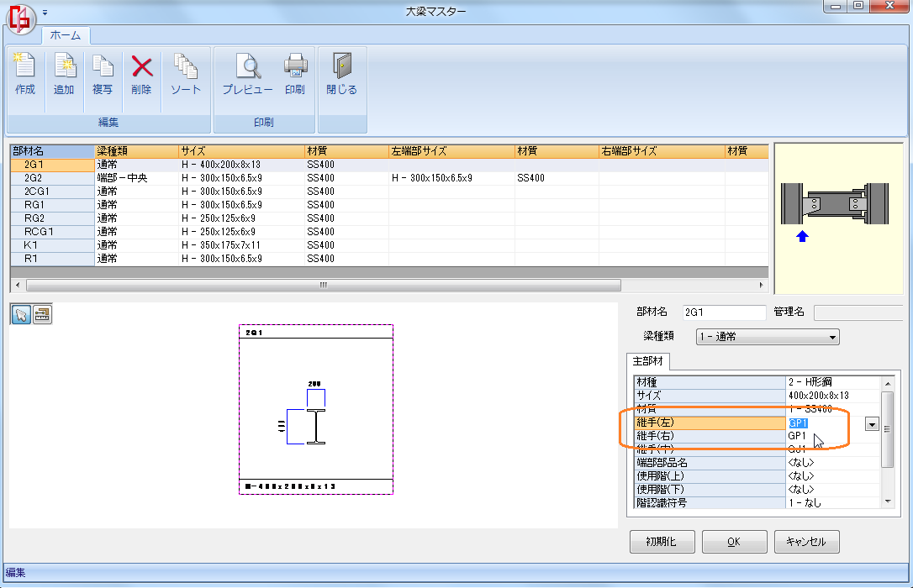This screenshot has width=913, height=588.
Task: Click the left-end SS400 cell in row 2G2
Action: (x=557, y=178)
